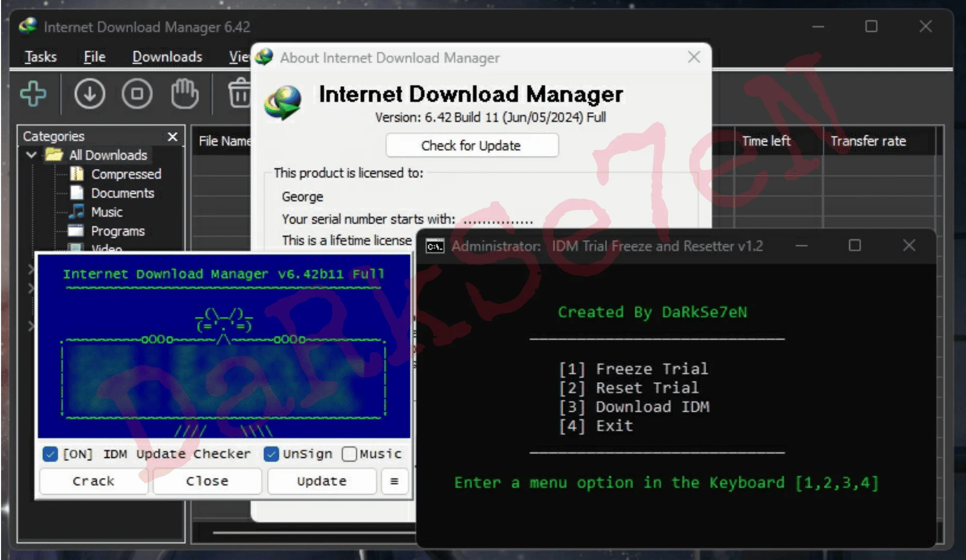Click the Crack button

tap(94, 481)
